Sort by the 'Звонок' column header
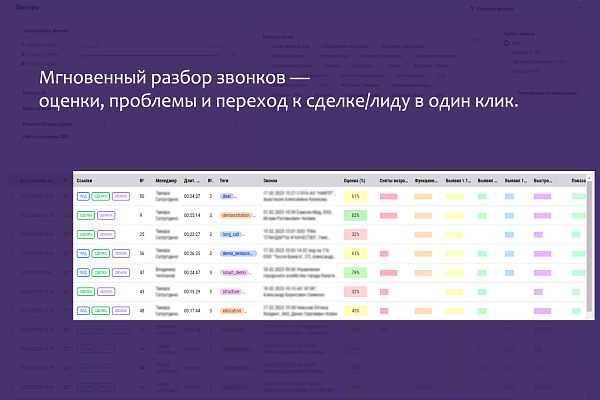This screenshot has height=400, width=600. pos(270,181)
